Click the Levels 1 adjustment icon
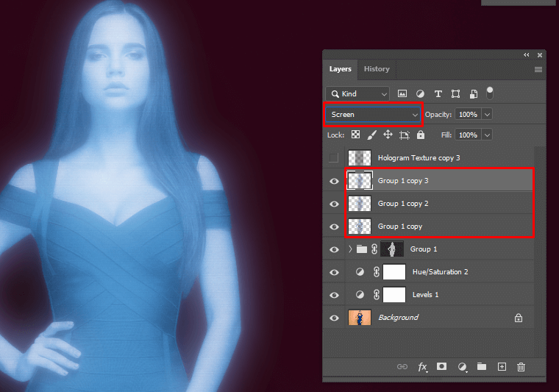The image size is (559, 392). (360, 295)
